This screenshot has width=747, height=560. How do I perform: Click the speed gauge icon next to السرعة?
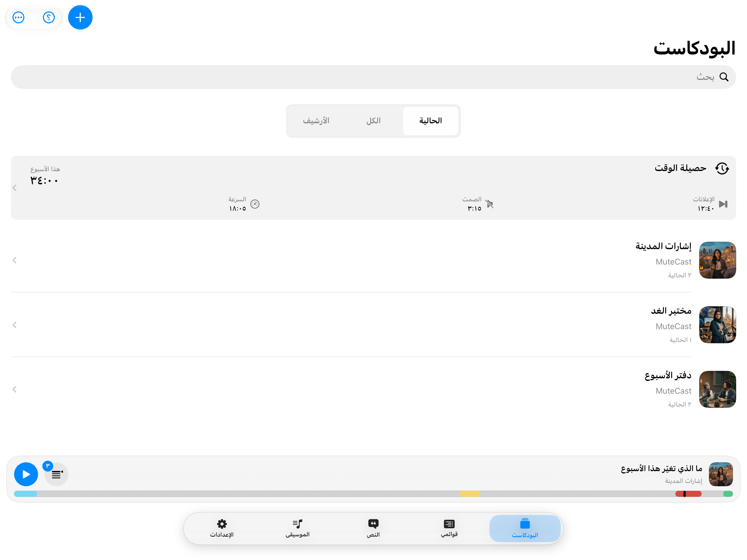tap(255, 204)
